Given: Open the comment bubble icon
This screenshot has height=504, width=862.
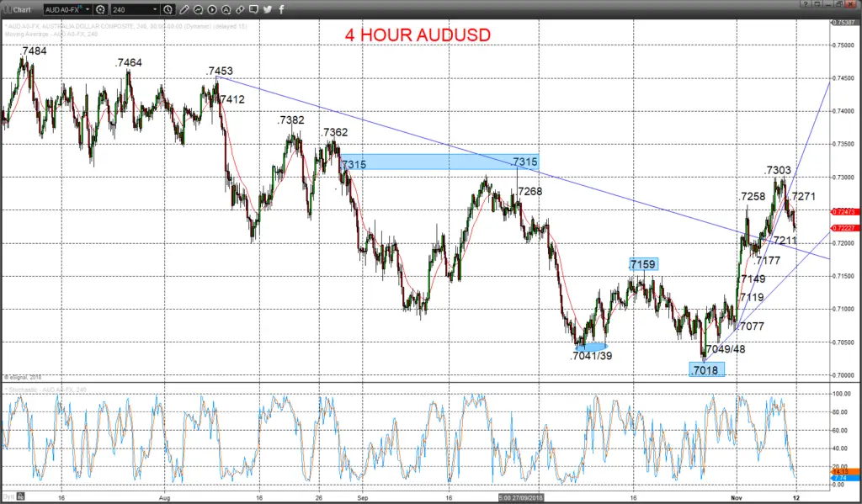Looking at the screenshot, I should (253, 9).
